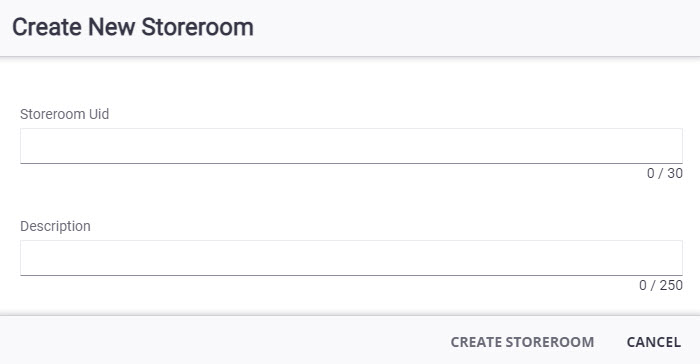Select the Description field label
This screenshot has width=700, height=364.
55,226
